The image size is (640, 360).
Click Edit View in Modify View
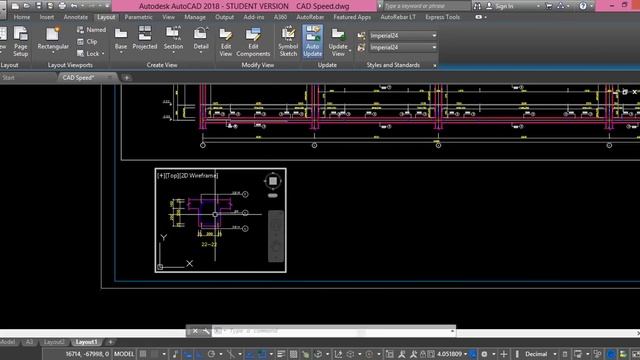(x=226, y=42)
